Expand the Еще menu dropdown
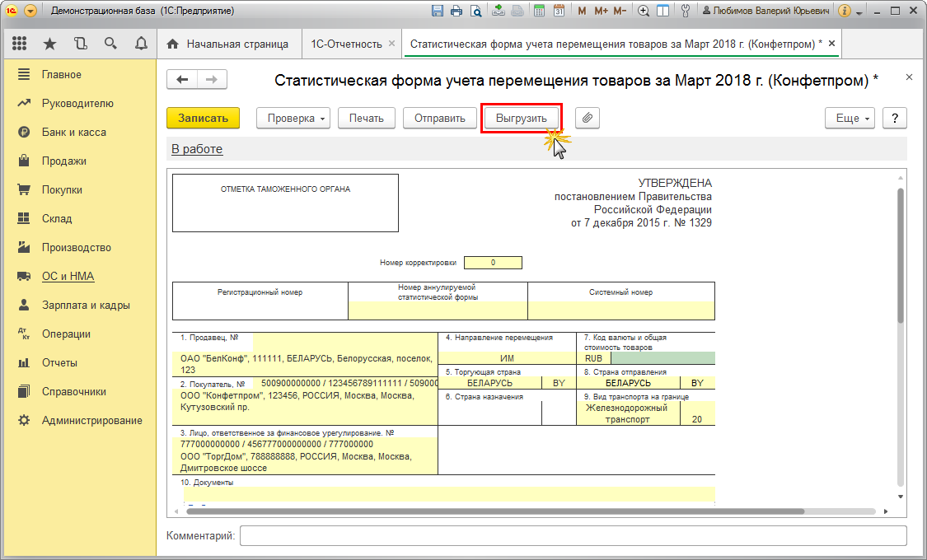 click(850, 118)
